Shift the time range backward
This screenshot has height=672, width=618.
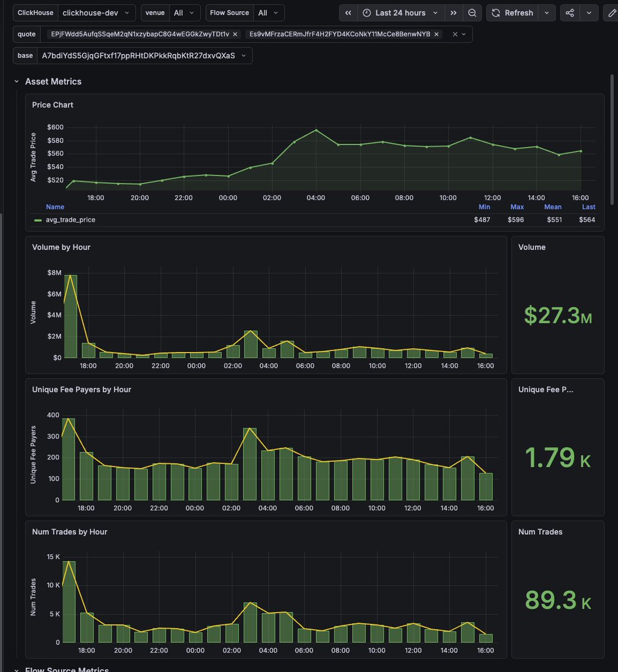[x=348, y=13]
